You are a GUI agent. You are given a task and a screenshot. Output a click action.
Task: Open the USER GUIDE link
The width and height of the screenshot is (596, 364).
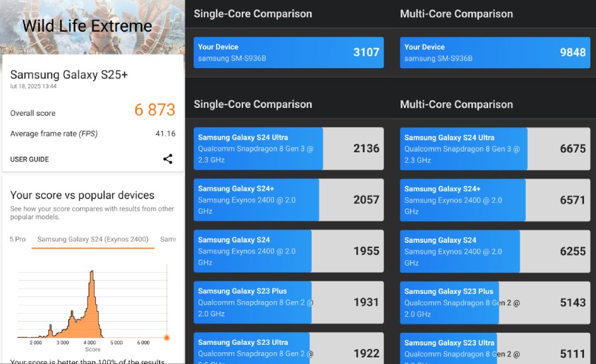coord(29,159)
